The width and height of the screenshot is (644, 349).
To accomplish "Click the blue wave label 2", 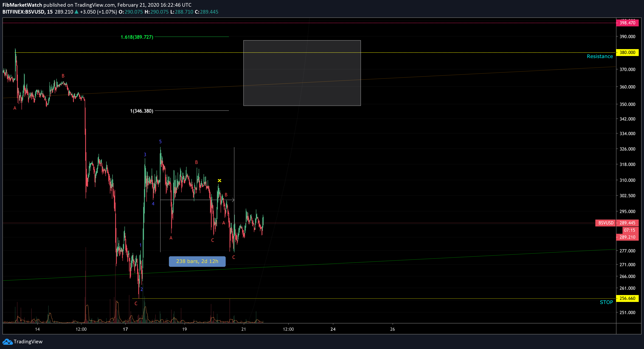I will point(142,290).
